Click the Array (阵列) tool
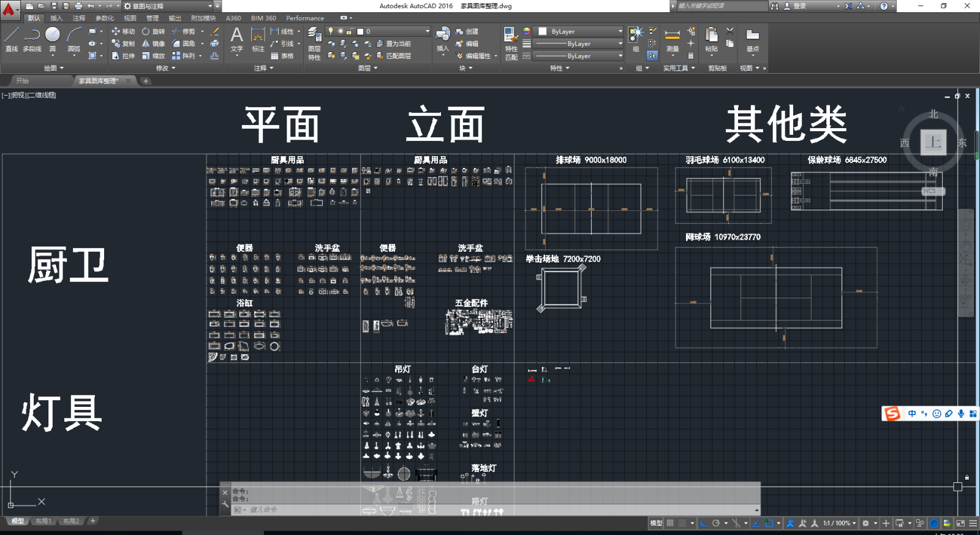Screen dimensions: 980x535 coord(183,56)
